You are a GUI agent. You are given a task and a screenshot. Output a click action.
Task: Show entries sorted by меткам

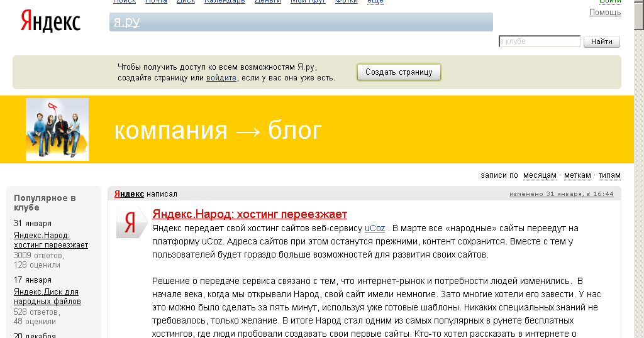tap(577, 175)
